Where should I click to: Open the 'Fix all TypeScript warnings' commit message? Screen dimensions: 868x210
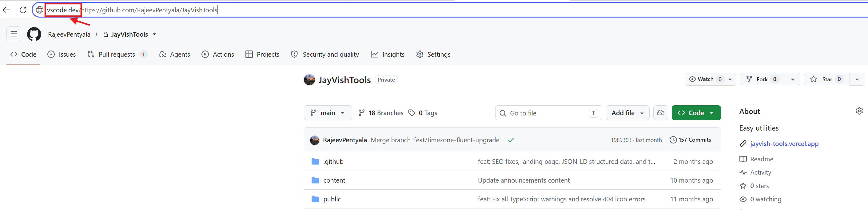(561, 199)
